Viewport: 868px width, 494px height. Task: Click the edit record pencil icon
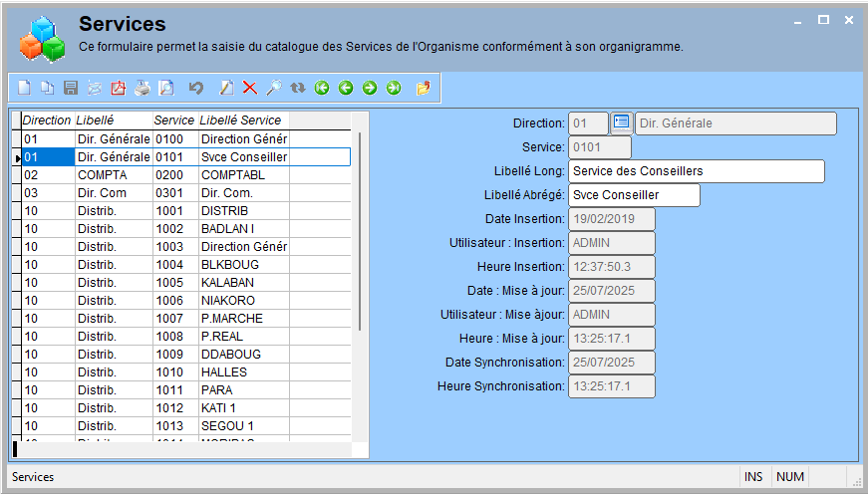pos(226,88)
